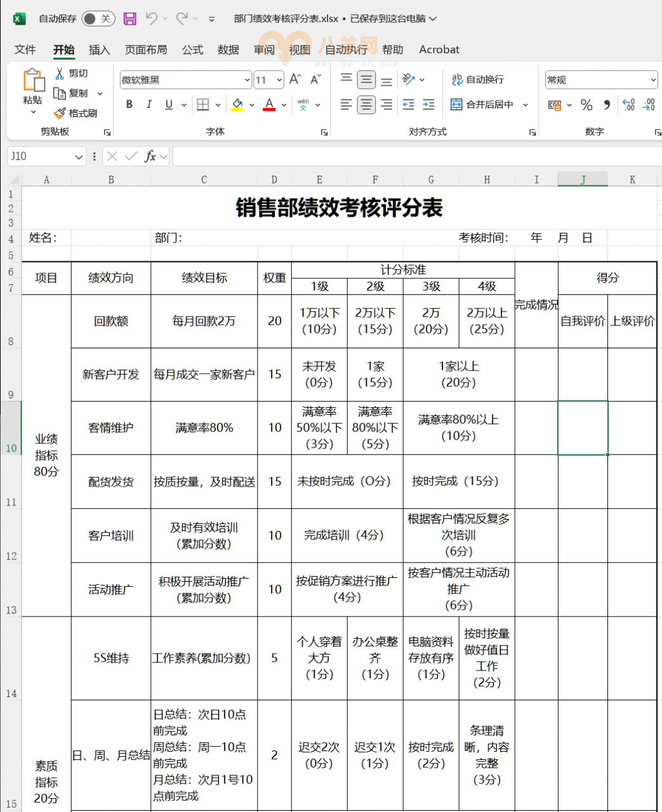Image resolution: width=662 pixels, height=812 pixels.
Task: Expand the 粘贴 options dropdown
Action: coord(33,112)
